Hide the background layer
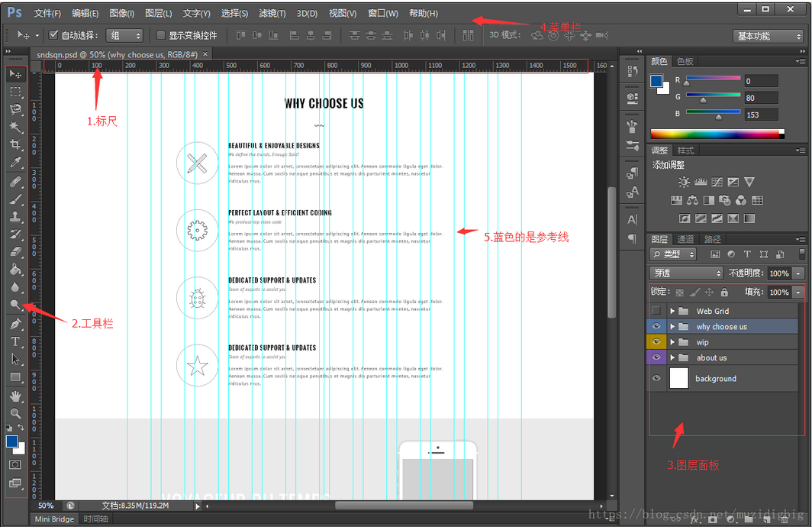Viewport: 812px width, 527px height. pyautogui.click(x=656, y=378)
